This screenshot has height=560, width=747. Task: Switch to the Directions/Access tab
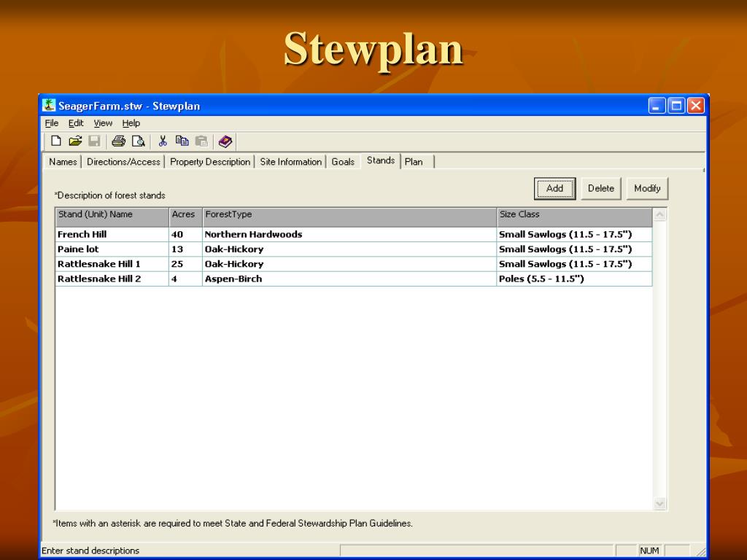coord(123,162)
